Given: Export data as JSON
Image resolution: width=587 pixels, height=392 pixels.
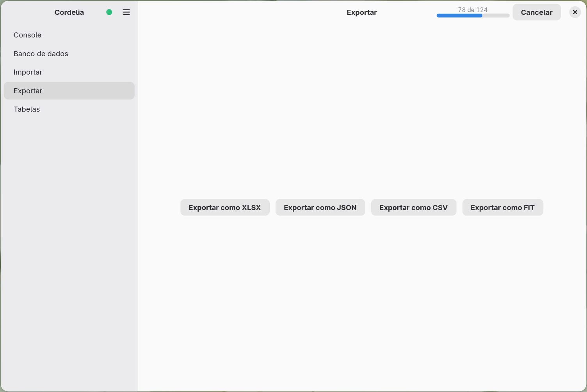Looking at the screenshot, I should (320, 207).
